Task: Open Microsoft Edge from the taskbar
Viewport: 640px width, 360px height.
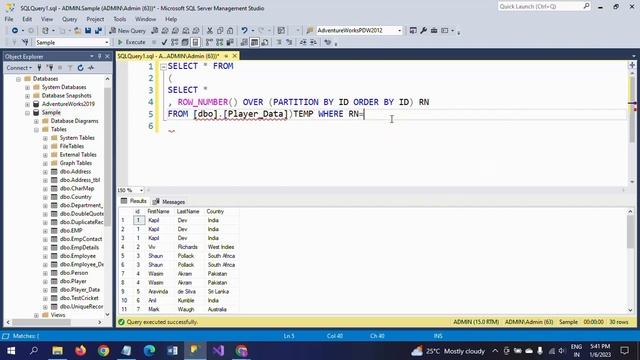Action: (149, 351)
